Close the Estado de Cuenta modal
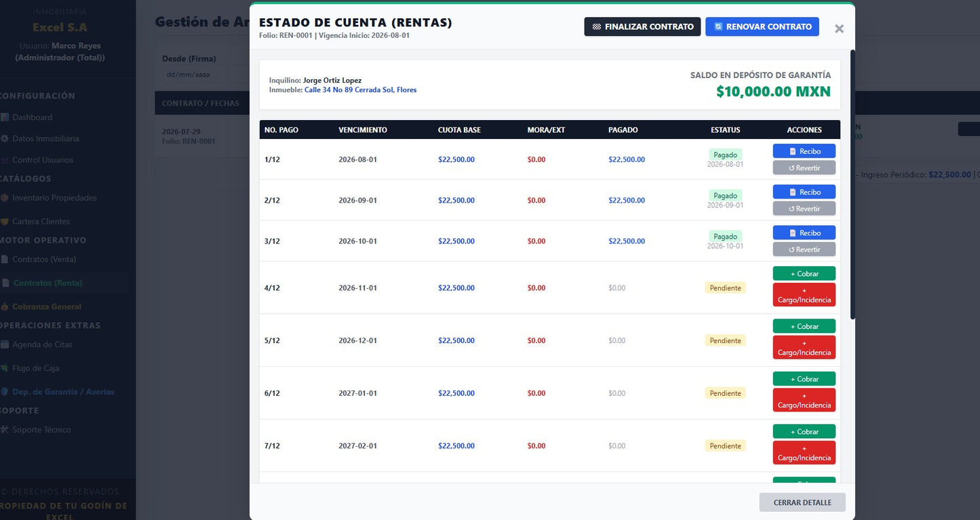This screenshot has height=520, width=980. point(839,28)
